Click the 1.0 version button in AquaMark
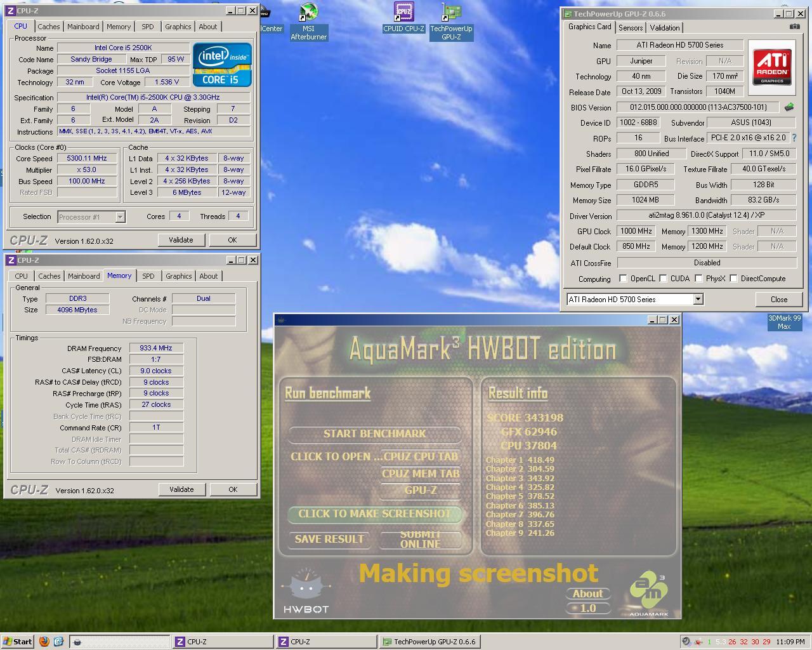Image resolution: width=812 pixels, height=650 pixels. (x=588, y=608)
